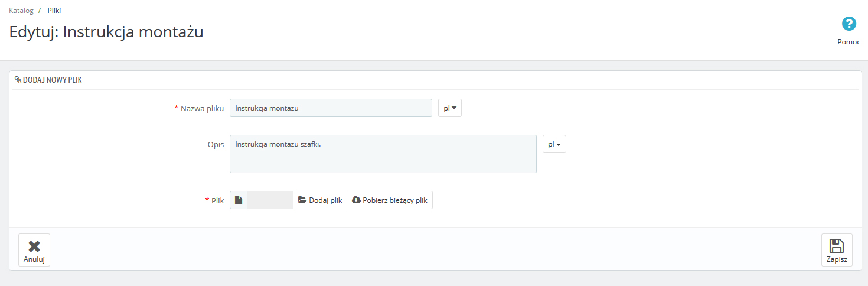Click the DODAJ NOWY PLIK panel title
This screenshot has height=286, width=868.
coord(52,80)
